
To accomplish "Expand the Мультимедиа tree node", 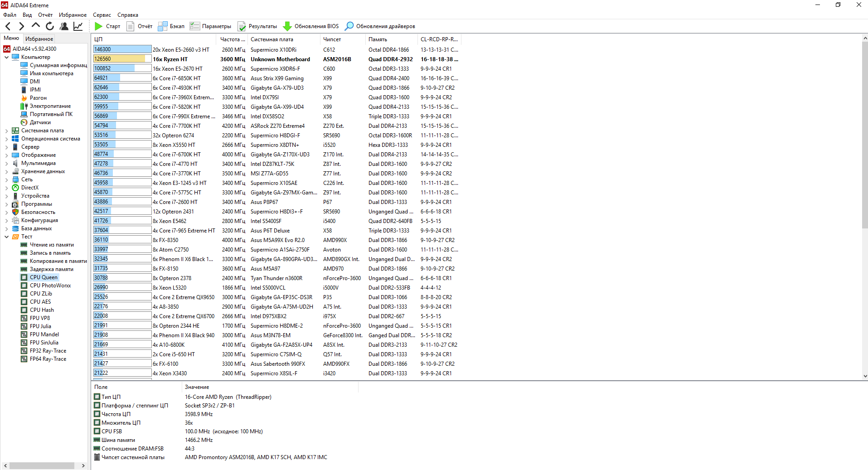I will tap(6, 163).
